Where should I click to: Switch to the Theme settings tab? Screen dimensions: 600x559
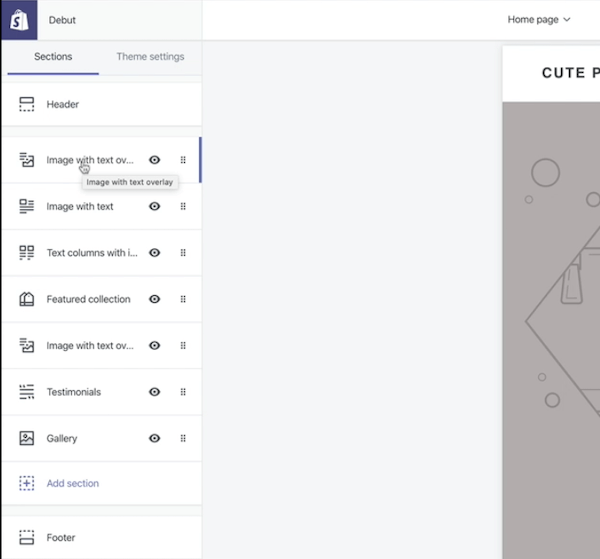150,57
